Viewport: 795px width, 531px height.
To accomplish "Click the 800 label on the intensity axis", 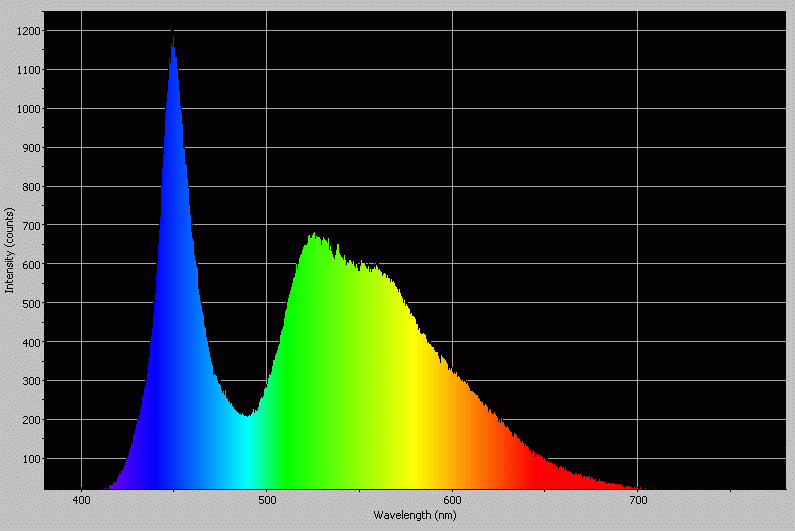I will pyautogui.click(x=31, y=187).
